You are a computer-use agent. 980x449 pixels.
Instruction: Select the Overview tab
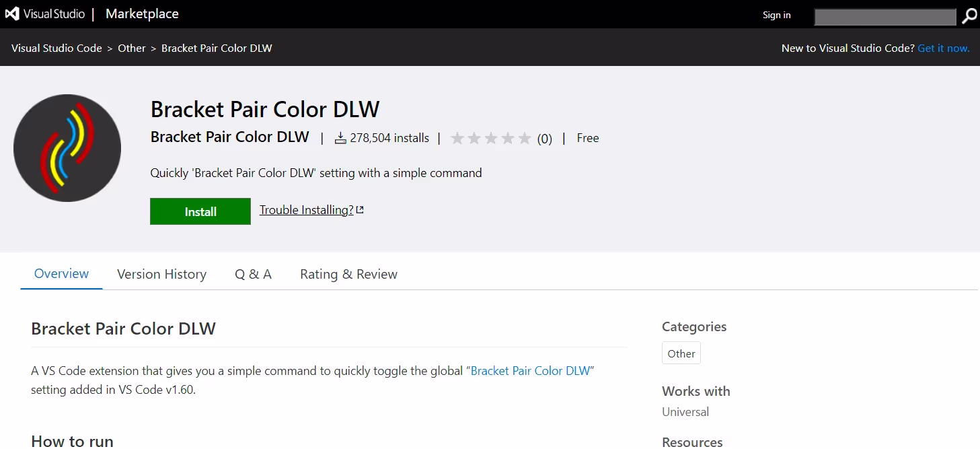61,273
